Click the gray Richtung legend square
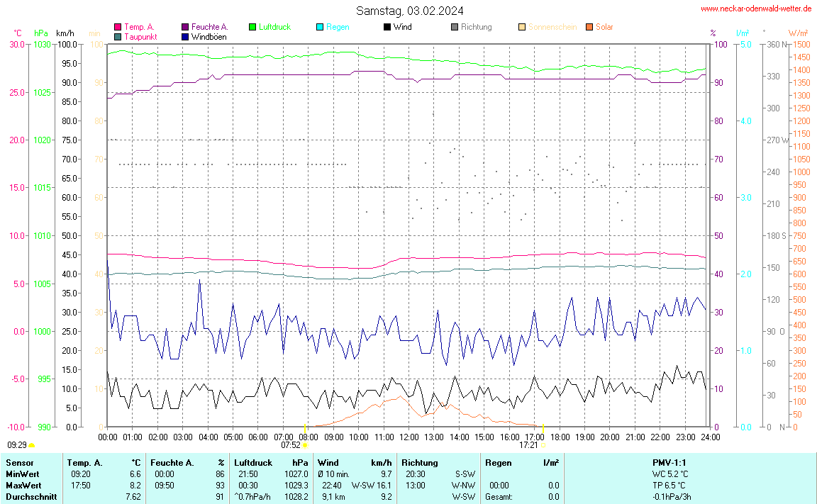817x504 pixels. coord(454,27)
